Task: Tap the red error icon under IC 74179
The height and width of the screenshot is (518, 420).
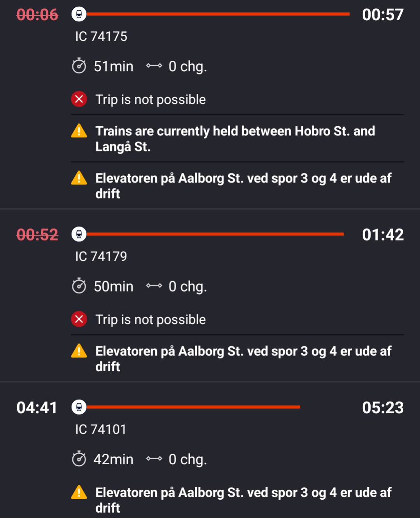Action: [x=79, y=319]
